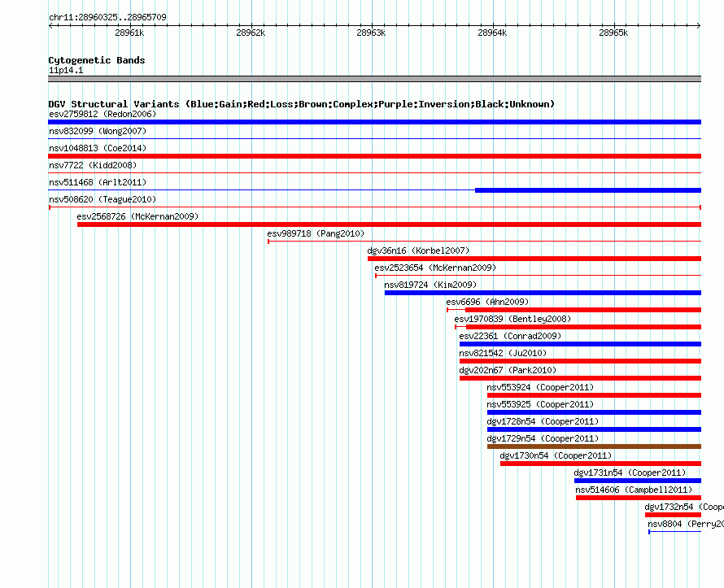Open the esv989718 (Pang2010) variant label
Image resolution: width=724 pixels, height=588 pixels.
[x=316, y=233]
